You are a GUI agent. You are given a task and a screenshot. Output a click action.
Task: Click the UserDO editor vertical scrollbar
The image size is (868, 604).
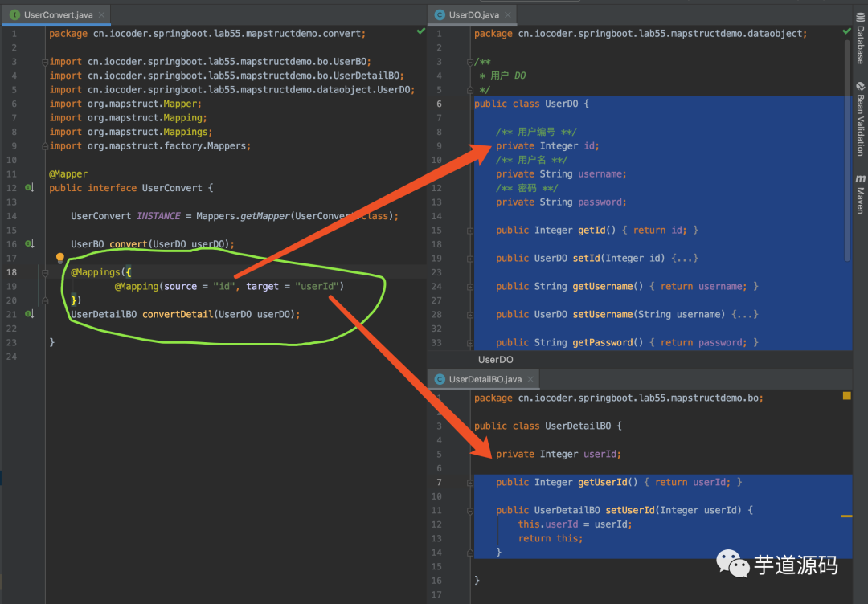pos(847,149)
